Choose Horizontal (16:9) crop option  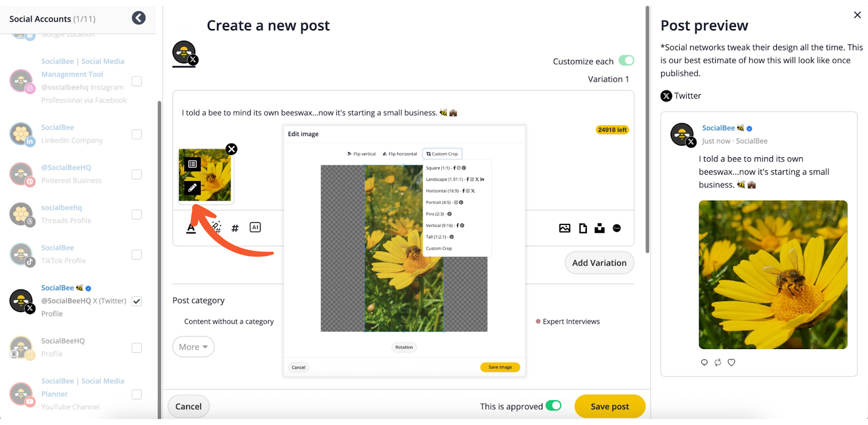[x=450, y=191]
